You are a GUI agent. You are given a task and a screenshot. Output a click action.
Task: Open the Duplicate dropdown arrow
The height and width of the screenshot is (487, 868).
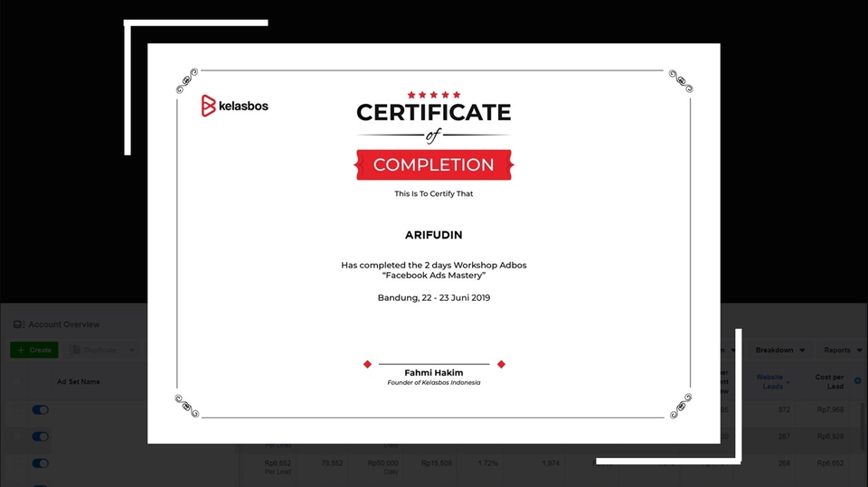point(132,350)
